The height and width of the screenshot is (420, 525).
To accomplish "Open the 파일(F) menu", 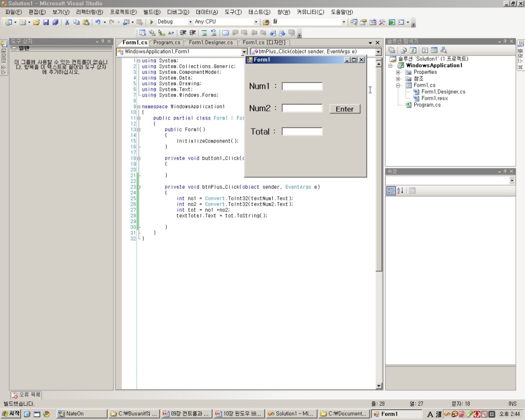I will [13, 12].
